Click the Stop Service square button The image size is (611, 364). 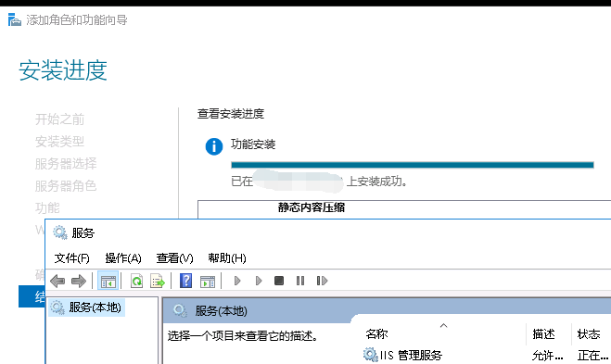(279, 281)
